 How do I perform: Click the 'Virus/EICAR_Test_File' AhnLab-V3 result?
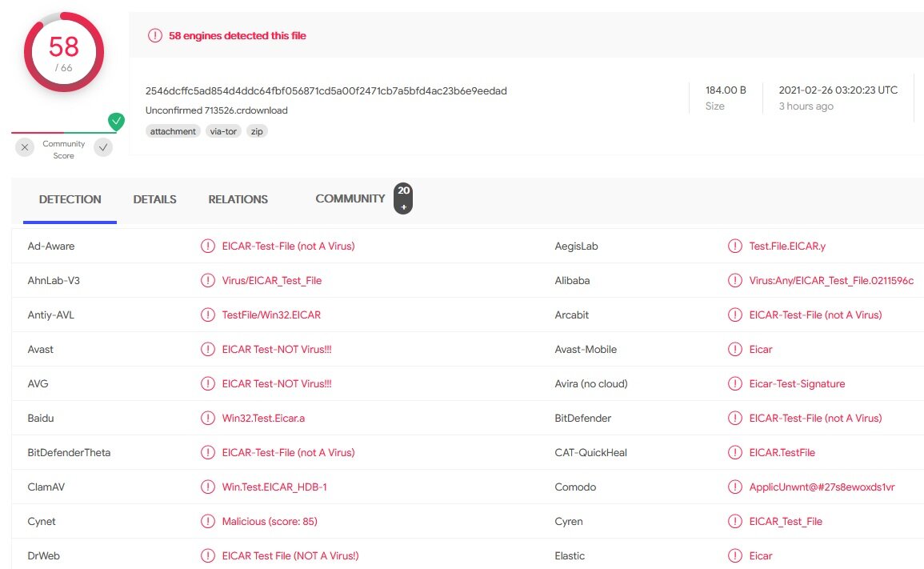[x=272, y=281]
